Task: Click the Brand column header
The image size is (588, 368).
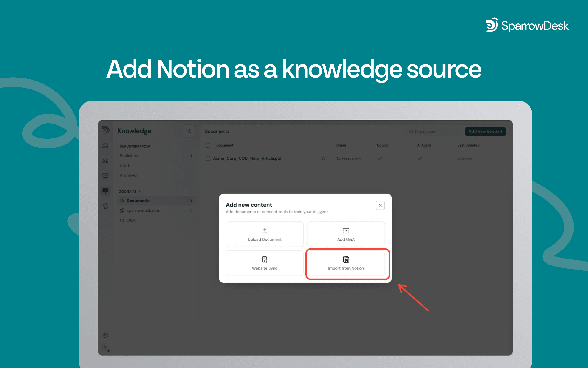Action: [x=341, y=145]
